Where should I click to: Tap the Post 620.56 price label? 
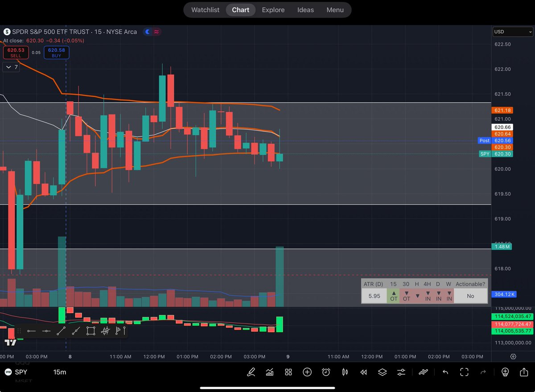(496, 140)
